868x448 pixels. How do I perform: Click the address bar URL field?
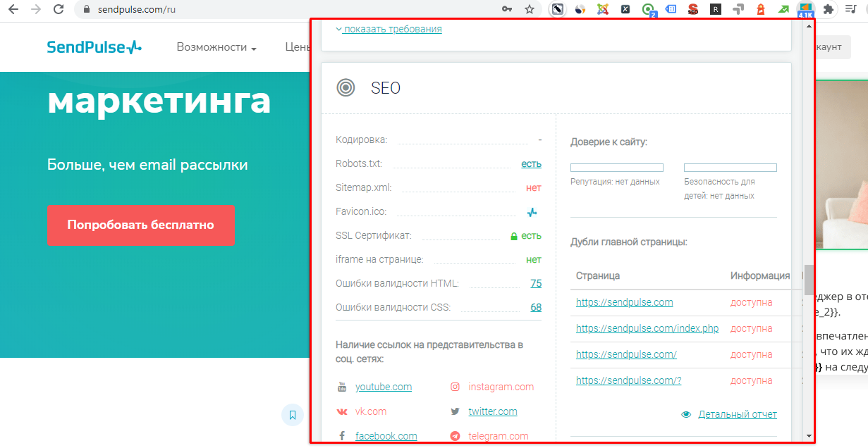(x=282, y=9)
